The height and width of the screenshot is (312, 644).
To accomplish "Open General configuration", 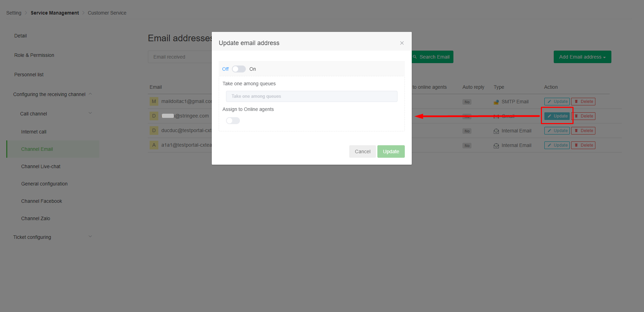I will pyautogui.click(x=44, y=184).
